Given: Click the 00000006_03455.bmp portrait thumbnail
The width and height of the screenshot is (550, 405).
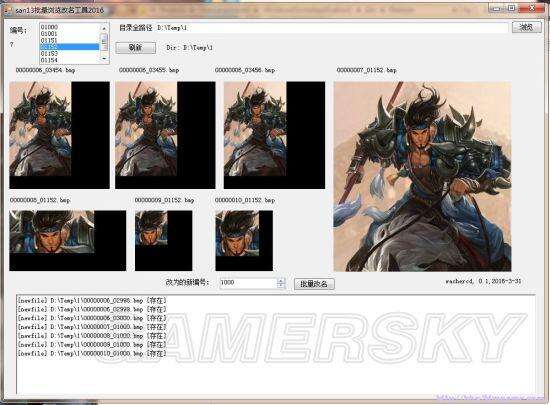Looking at the screenshot, I should pyautogui.click(x=165, y=135).
